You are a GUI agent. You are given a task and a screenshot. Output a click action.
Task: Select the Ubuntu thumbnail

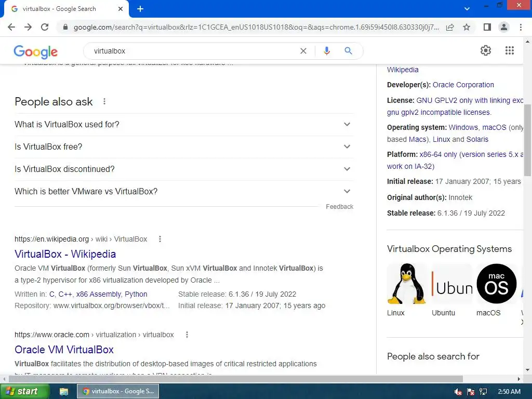[451, 284]
